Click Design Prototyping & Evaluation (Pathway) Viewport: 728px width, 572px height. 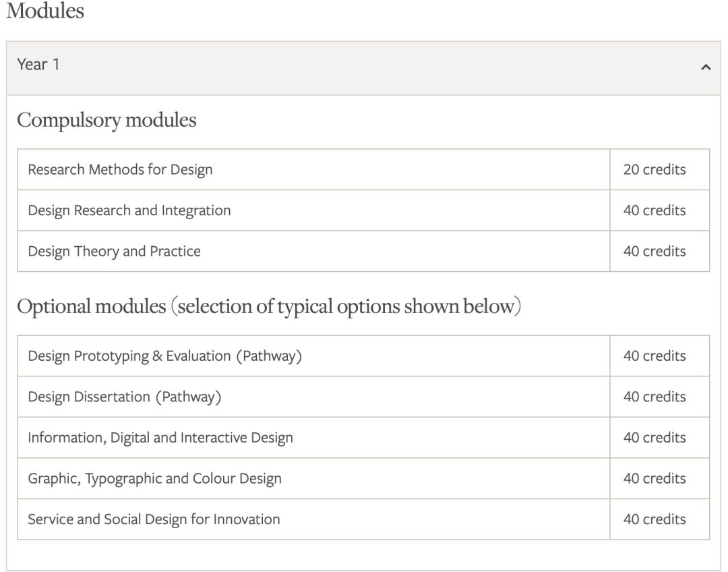164,355
